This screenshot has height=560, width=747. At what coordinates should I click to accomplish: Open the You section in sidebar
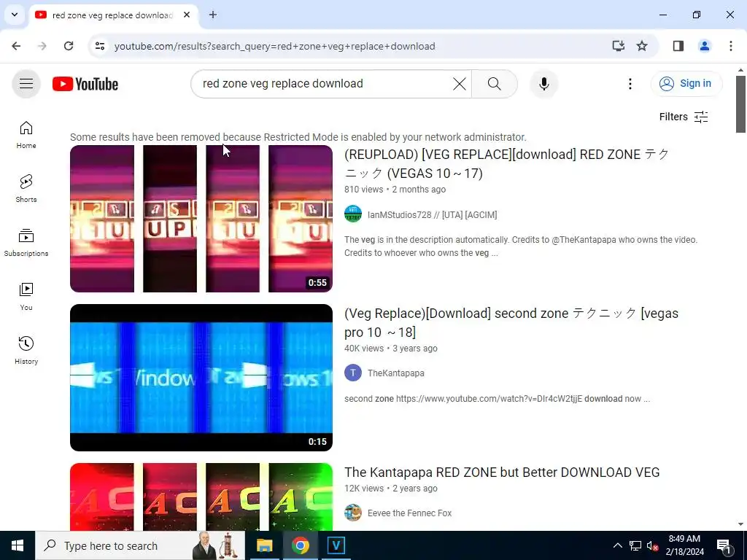[x=26, y=296]
